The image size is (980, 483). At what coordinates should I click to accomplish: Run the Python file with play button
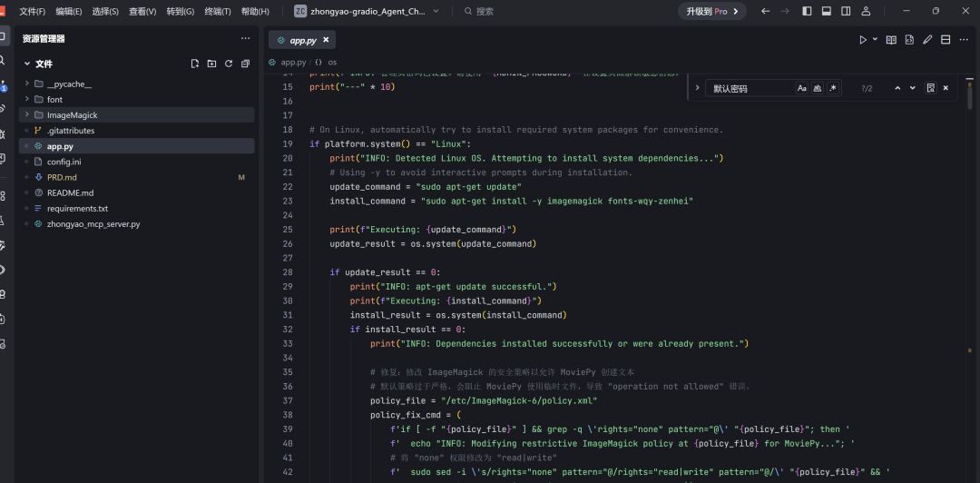(862, 40)
